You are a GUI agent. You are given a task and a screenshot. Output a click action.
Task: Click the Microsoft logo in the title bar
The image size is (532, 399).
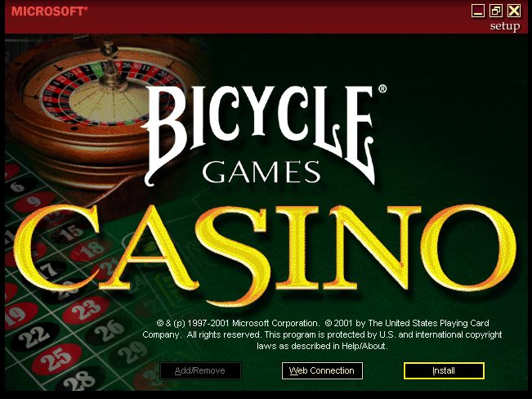[x=49, y=11]
